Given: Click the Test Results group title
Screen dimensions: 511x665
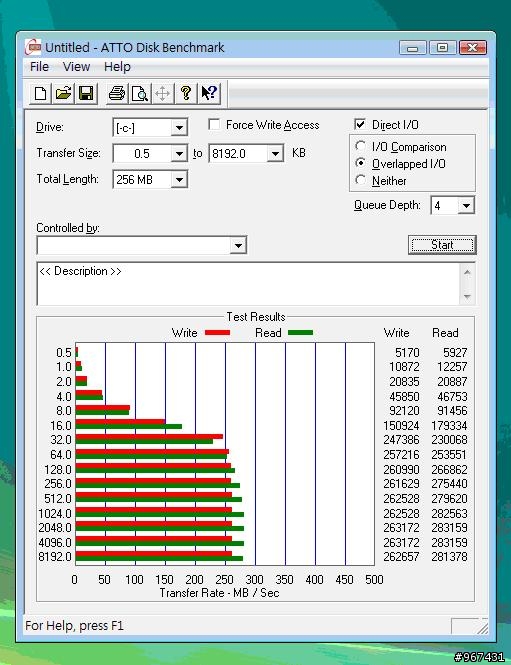Looking at the screenshot, I should click(x=256, y=317).
